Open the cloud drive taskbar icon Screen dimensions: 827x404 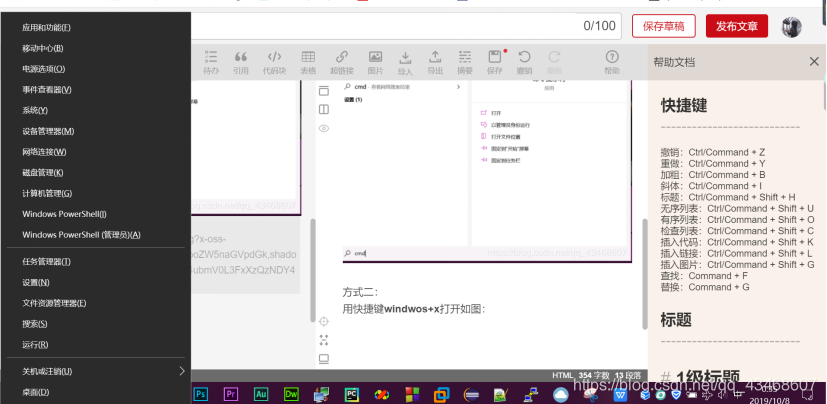(561, 394)
